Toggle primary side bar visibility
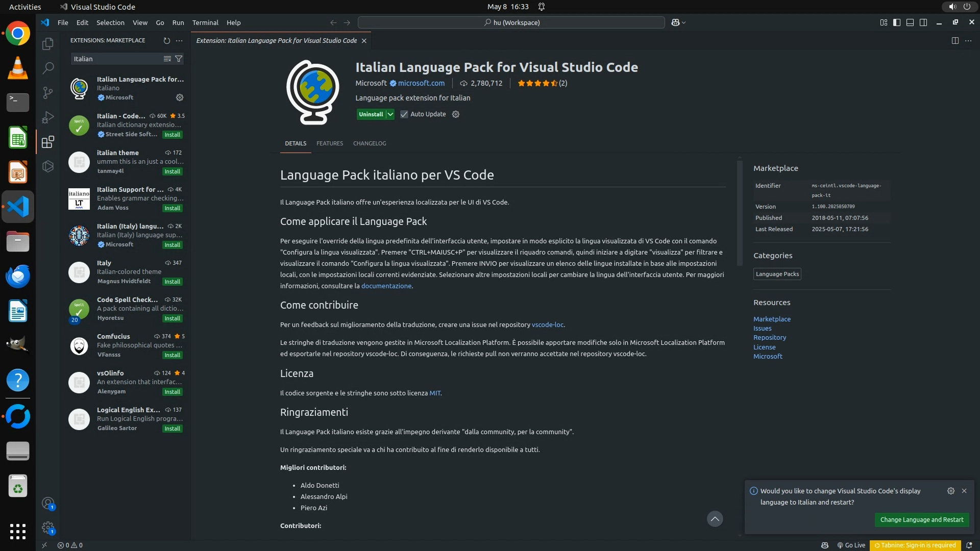Screen dimensions: 980x551 point(897,22)
